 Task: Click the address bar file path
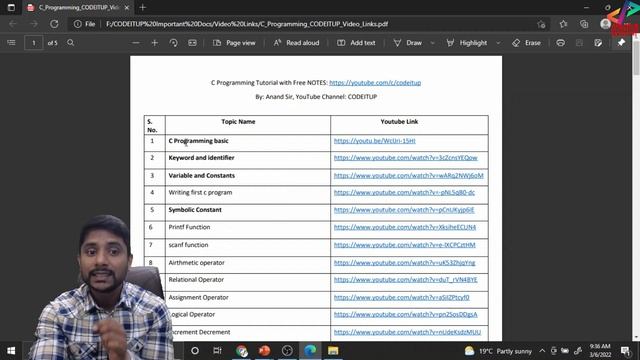(x=247, y=24)
